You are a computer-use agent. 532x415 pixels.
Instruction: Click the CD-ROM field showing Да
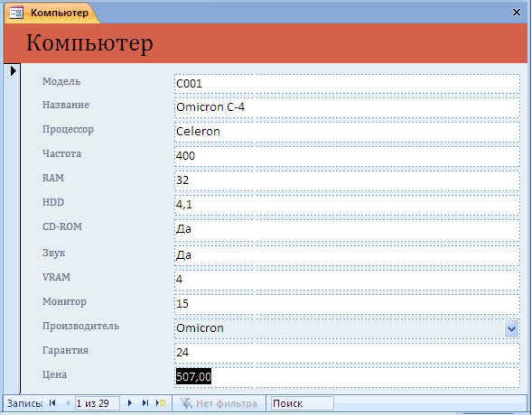[347, 230]
